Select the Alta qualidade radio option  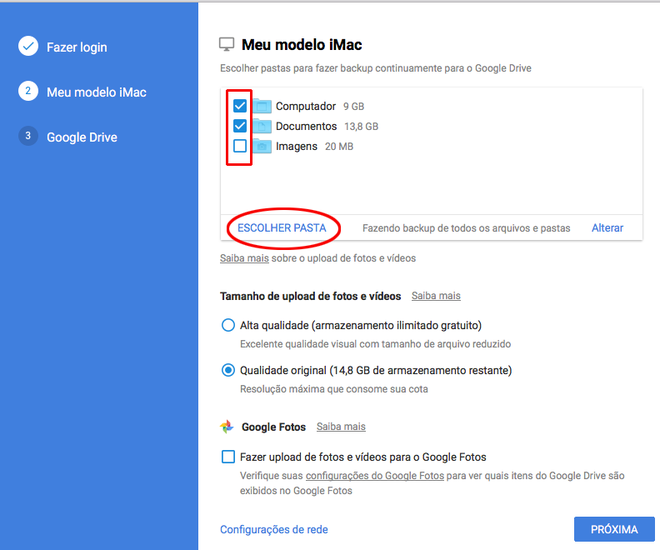pyautogui.click(x=228, y=325)
